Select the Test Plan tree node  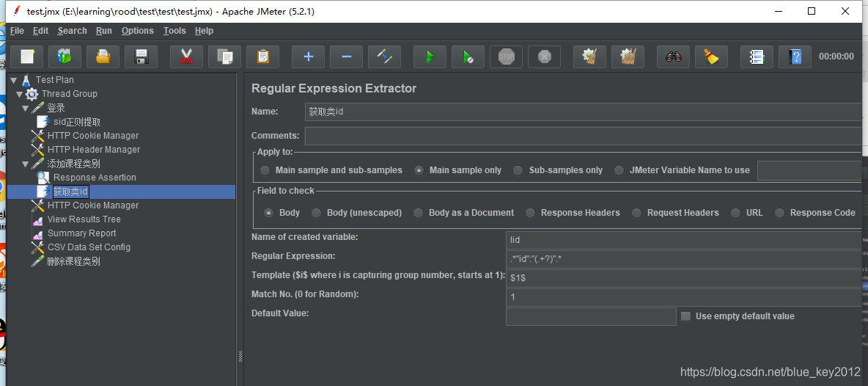pos(55,80)
